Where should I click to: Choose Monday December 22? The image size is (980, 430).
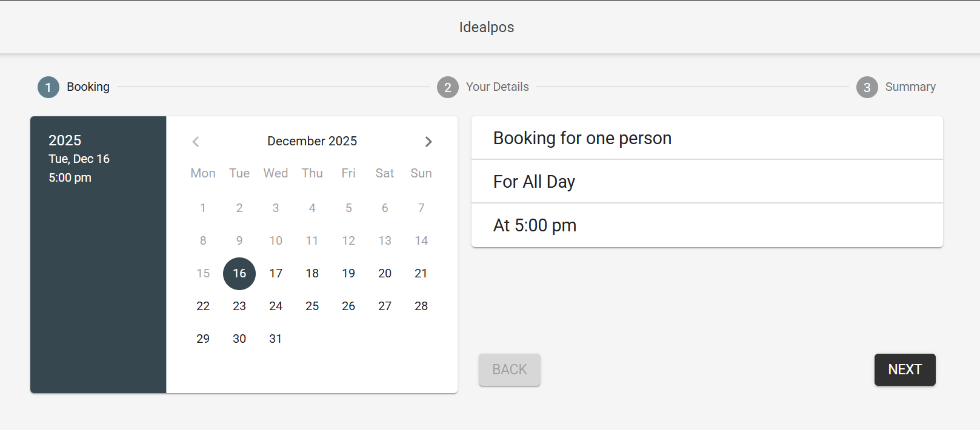pyautogui.click(x=203, y=306)
